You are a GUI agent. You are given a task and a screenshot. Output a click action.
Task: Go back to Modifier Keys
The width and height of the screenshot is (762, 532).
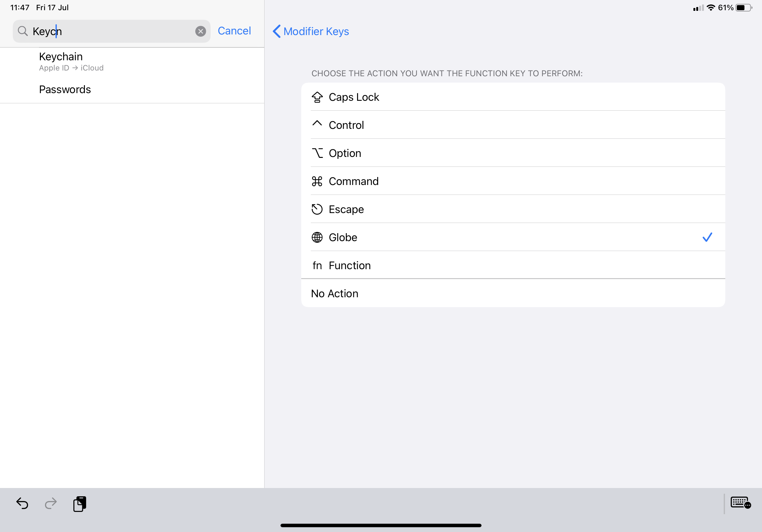[311, 31]
